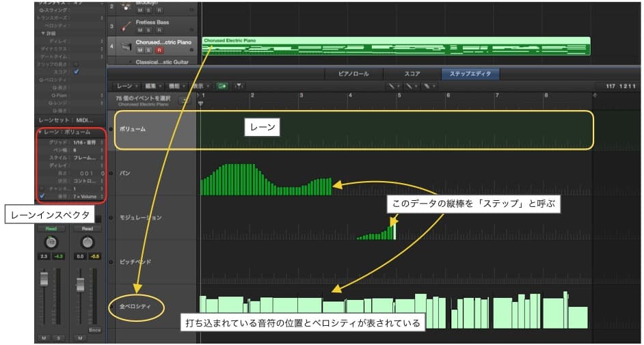Click the catch playhead icon beside MIDI Out

coord(239,86)
